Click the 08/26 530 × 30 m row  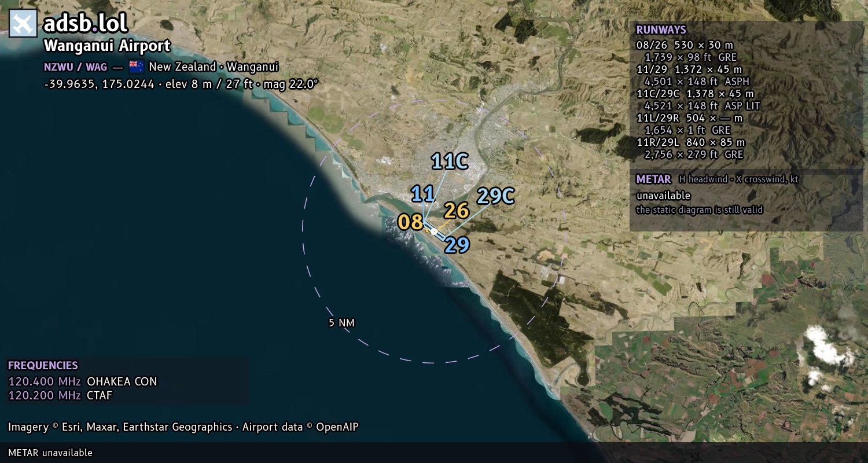pyautogui.click(x=685, y=45)
